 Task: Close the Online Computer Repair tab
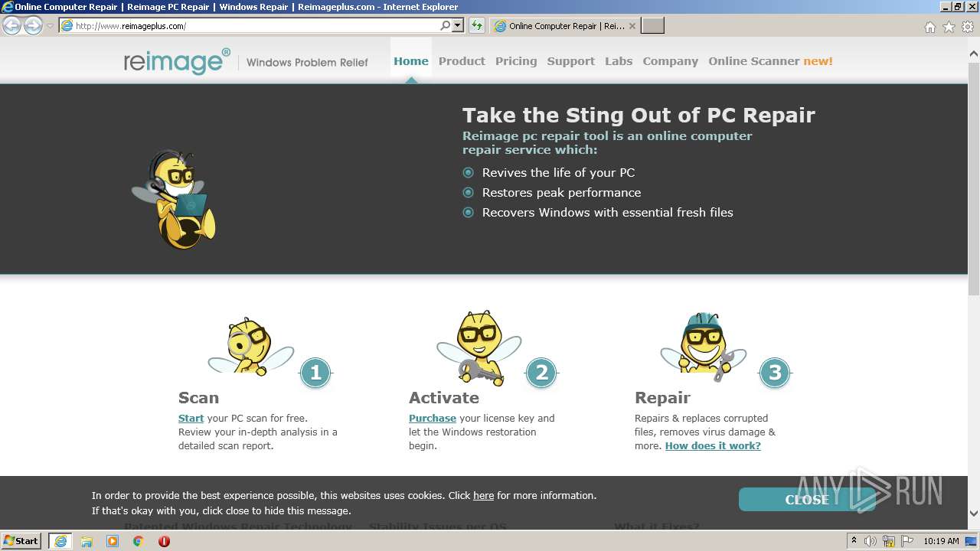[632, 26]
